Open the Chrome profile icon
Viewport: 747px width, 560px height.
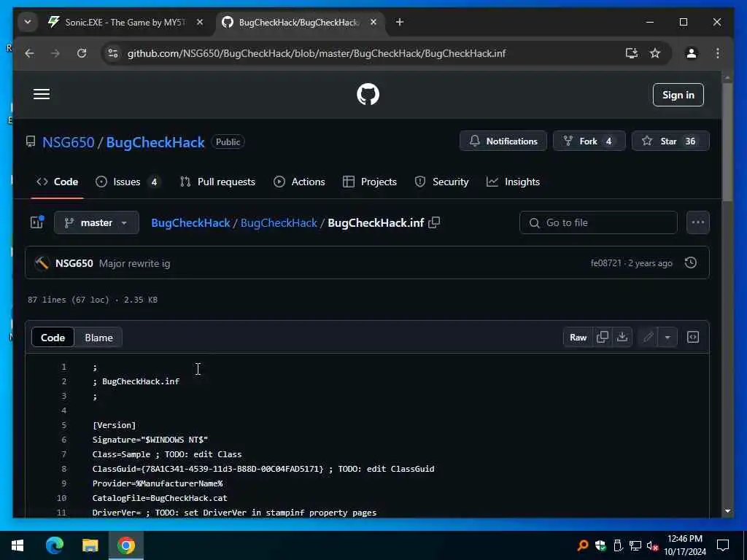point(692,53)
